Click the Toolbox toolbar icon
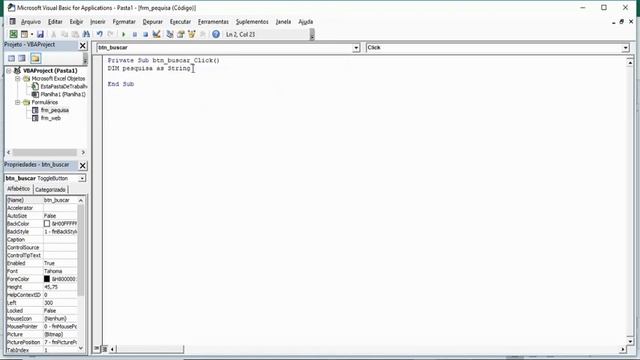The height and width of the screenshot is (360, 640). [x=202, y=34]
